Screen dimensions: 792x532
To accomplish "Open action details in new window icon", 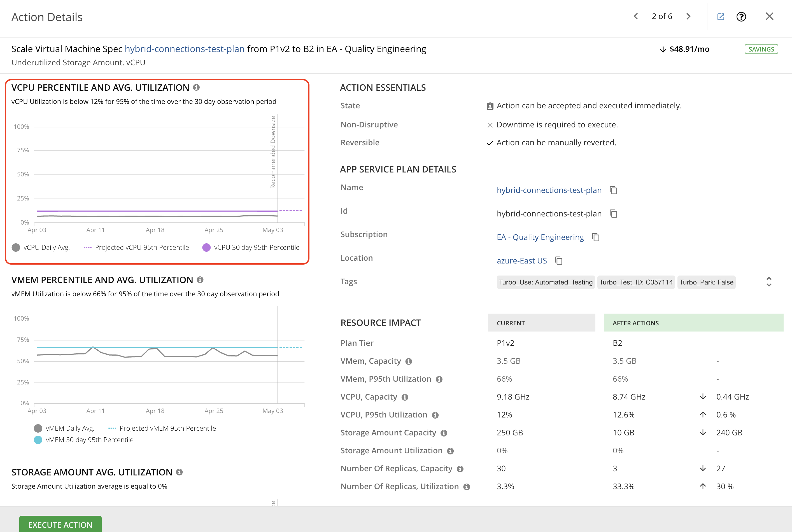I will pos(721,17).
